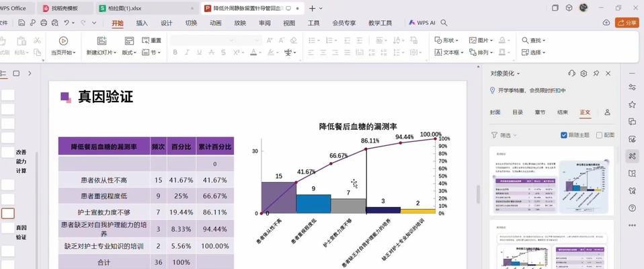The width and height of the screenshot is (644, 269).
Task: Click the Clear formatting eraser icon
Action: click(293, 40)
